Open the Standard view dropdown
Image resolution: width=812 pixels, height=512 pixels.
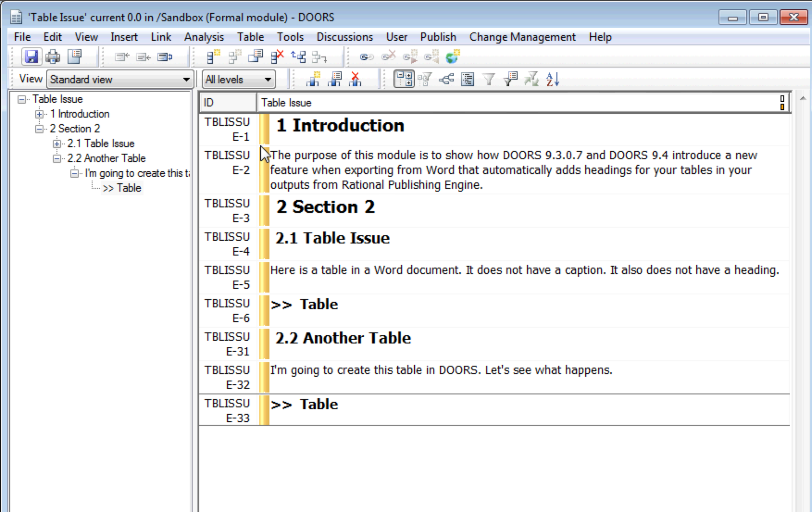(x=119, y=79)
